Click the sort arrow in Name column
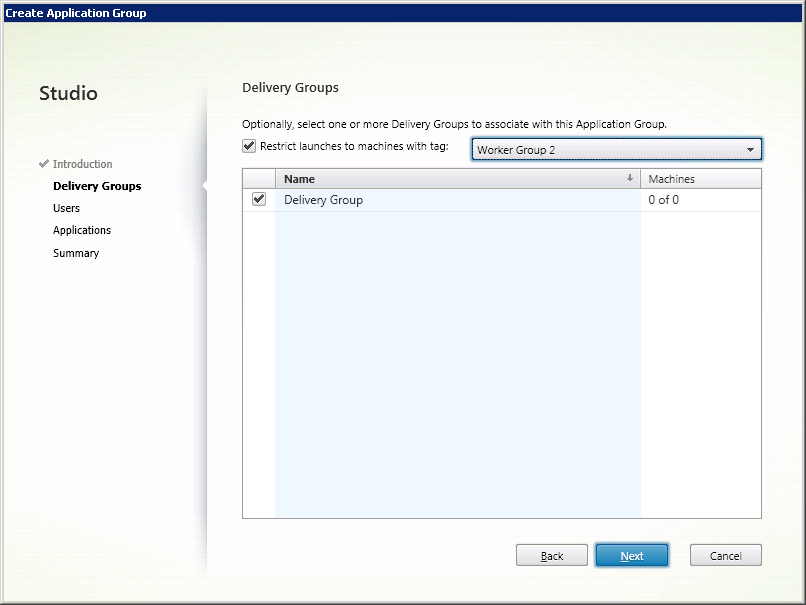 630,178
